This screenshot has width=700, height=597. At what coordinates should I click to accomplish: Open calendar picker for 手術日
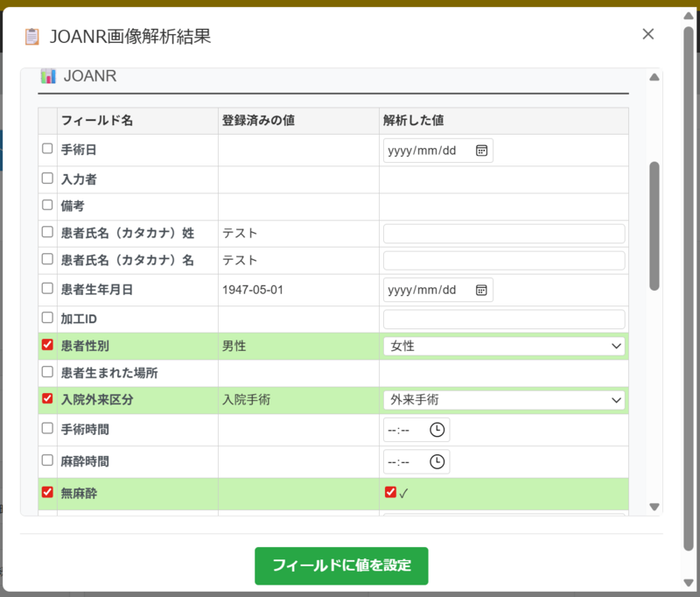coord(481,151)
